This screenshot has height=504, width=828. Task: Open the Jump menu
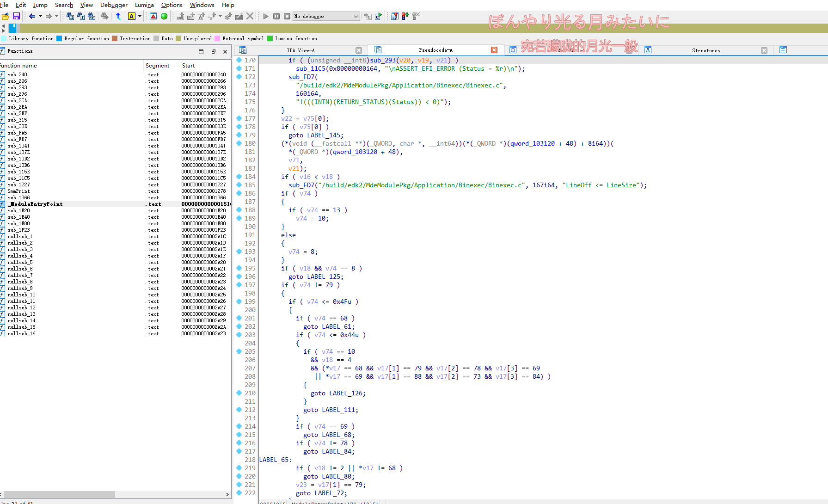(40, 5)
